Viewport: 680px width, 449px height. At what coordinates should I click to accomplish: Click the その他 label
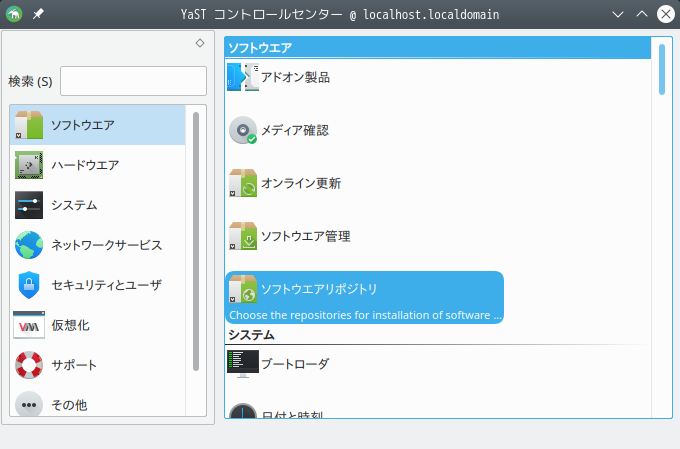[x=69, y=405]
